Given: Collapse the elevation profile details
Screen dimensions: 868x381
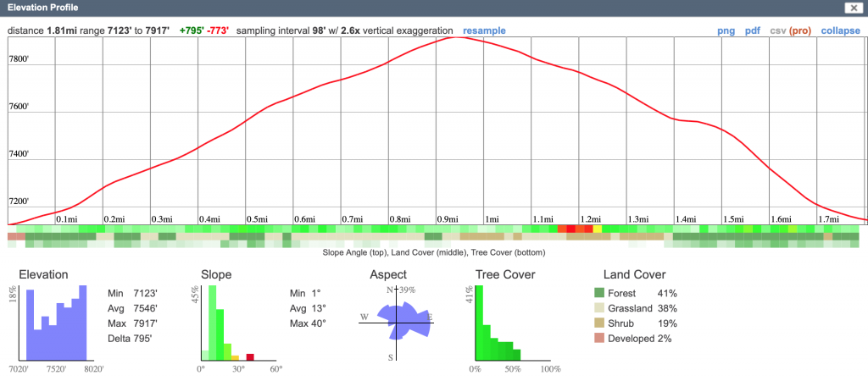Looking at the screenshot, I should (x=841, y=30).
